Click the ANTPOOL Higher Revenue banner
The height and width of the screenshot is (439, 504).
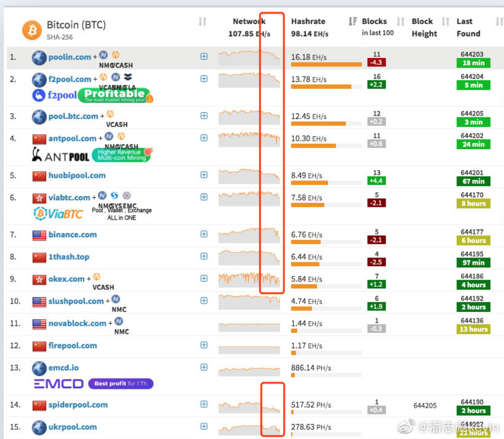(x=93, y=155)
